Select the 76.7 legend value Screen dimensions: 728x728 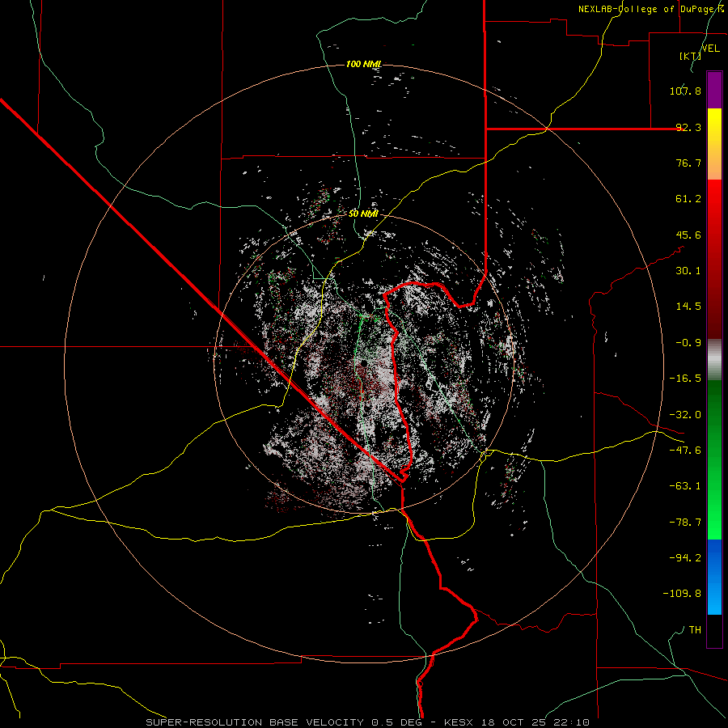(688, 163)
